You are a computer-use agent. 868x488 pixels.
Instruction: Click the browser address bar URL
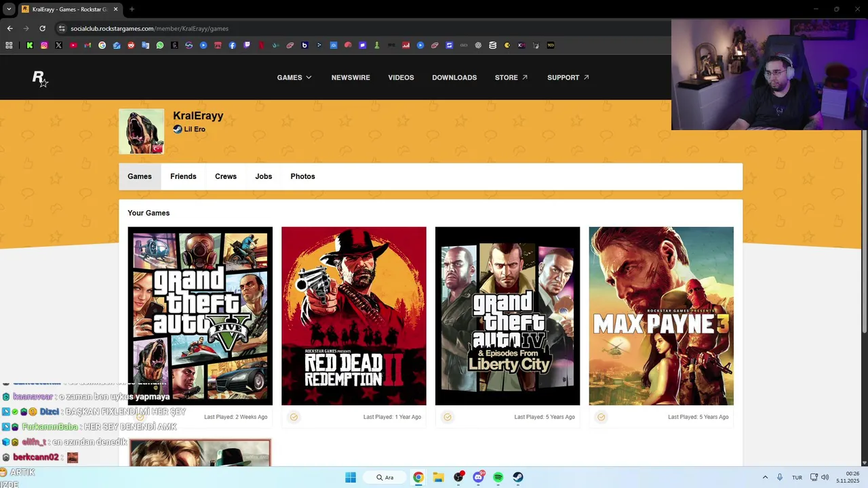point(149,28)
